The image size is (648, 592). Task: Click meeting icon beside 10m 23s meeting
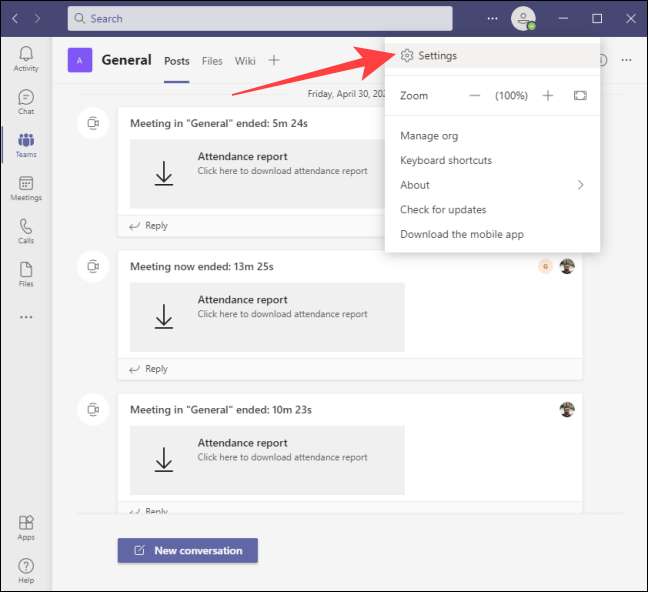(93, 409)
